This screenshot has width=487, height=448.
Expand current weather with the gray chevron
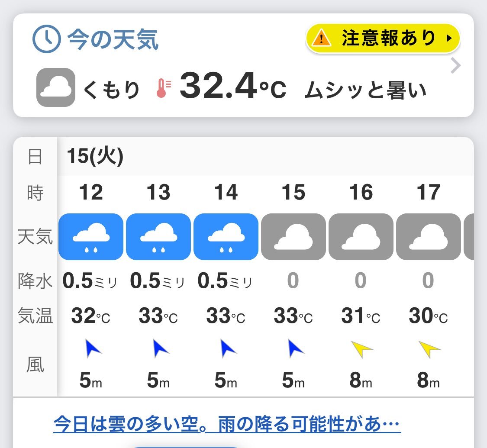456,65
